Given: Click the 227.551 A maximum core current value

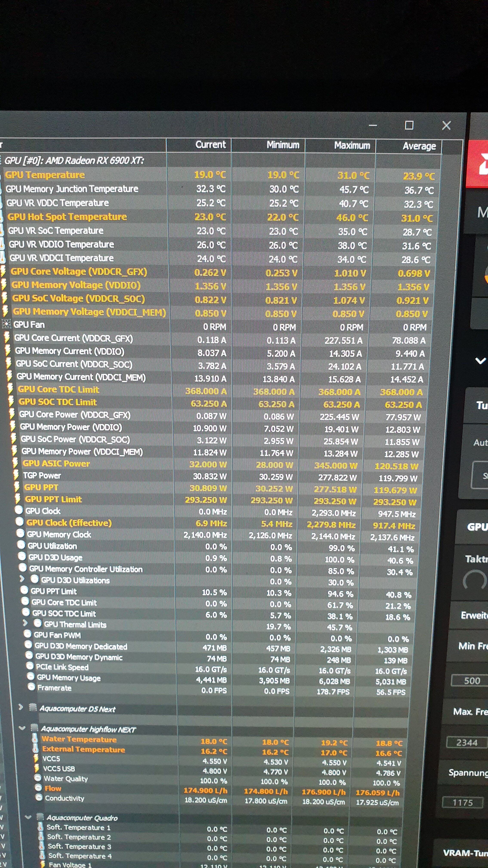Looking at the screenshot, I should [344, 340].
